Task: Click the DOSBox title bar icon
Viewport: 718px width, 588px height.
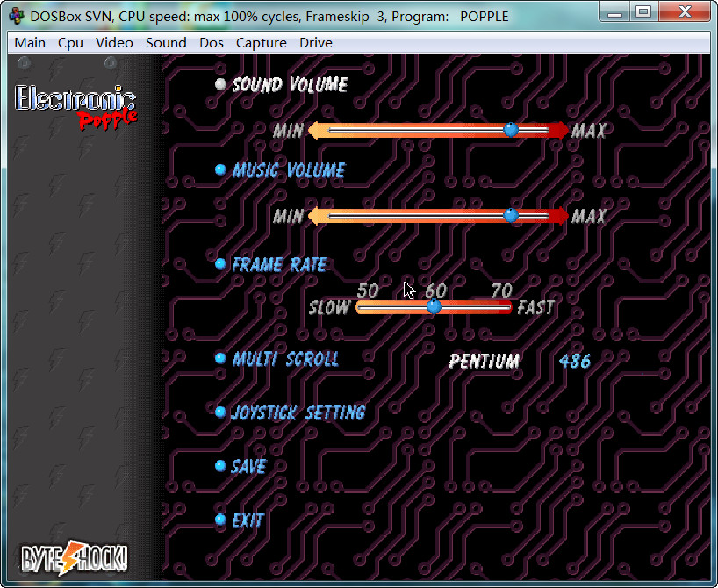Action: [17, 16]
